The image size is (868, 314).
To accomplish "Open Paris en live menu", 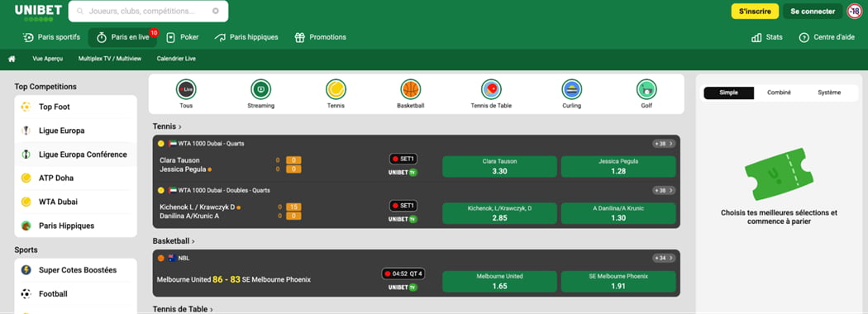I will pyautogui.click(x=123, y=37).
